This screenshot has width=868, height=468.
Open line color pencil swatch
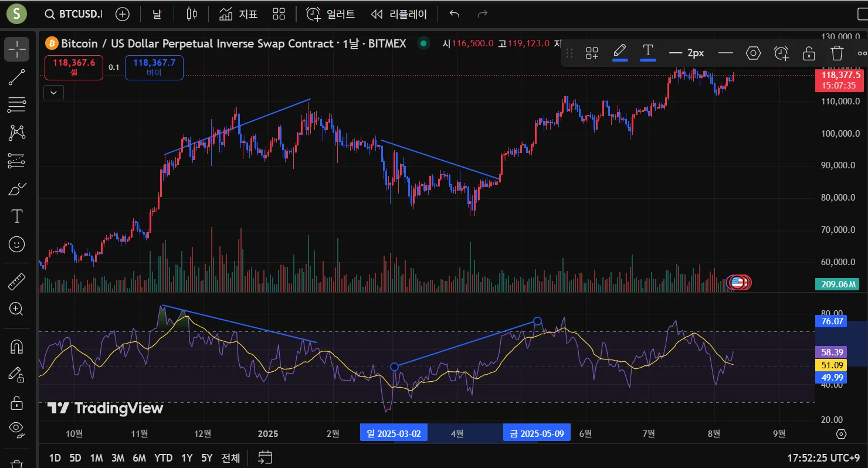(x=620, y=52)
